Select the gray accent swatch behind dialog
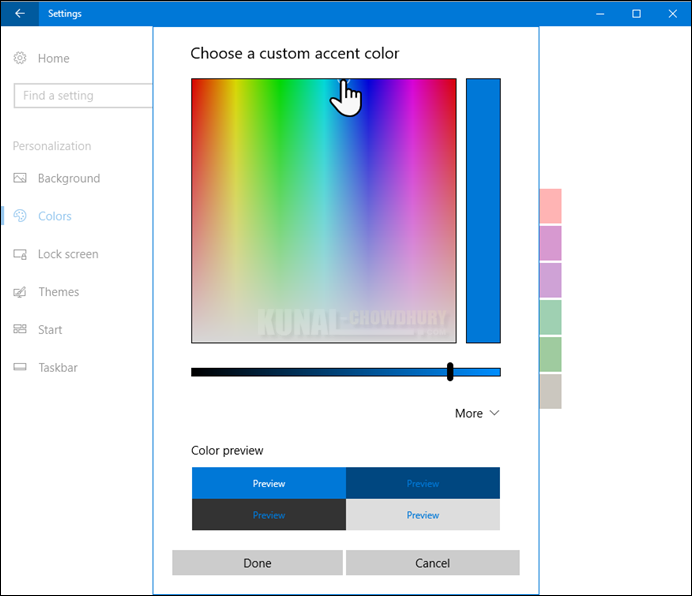Viewport: 692px width, 596px height. 551,392
